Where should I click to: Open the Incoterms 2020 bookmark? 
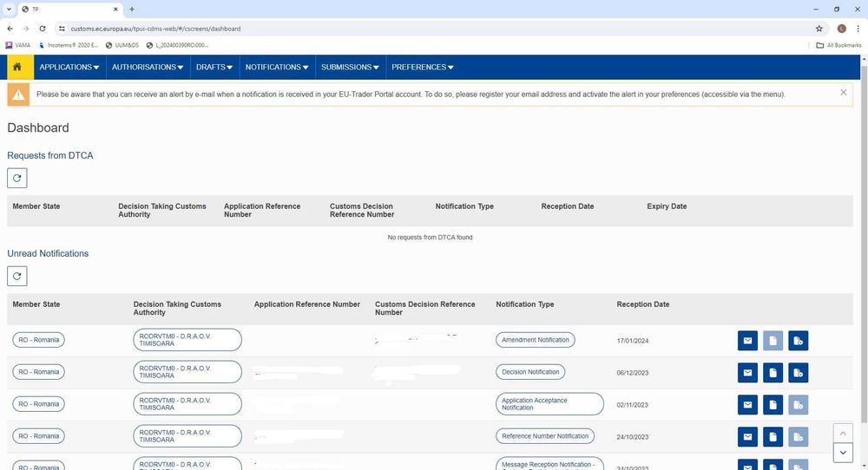click(69, 45)
